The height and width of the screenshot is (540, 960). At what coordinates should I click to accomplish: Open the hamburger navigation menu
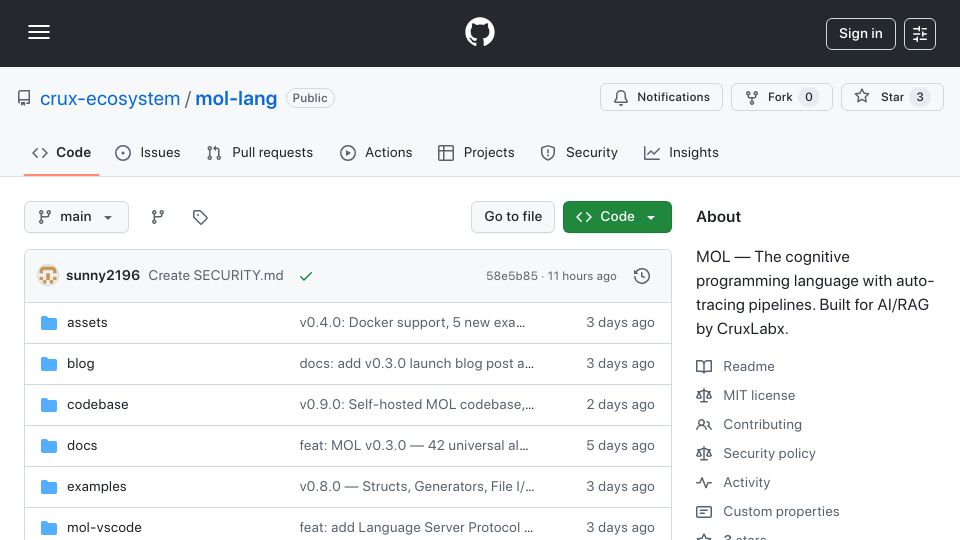coord(39,32)
